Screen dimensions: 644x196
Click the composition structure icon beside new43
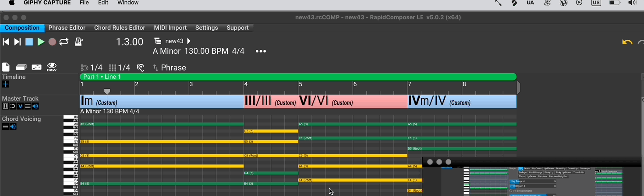(x=158, y=41)
